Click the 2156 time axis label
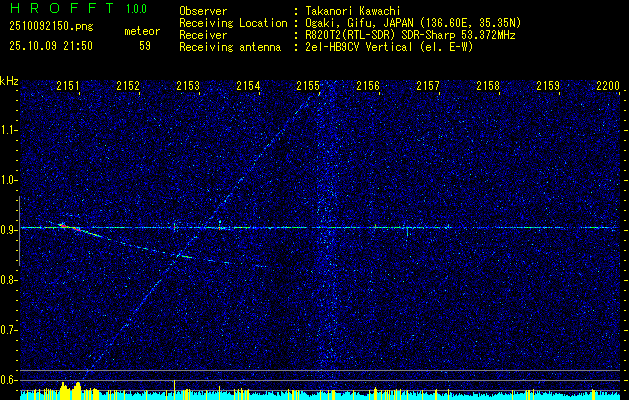This screenshot has height=400, width=629. tap(368, 85)
